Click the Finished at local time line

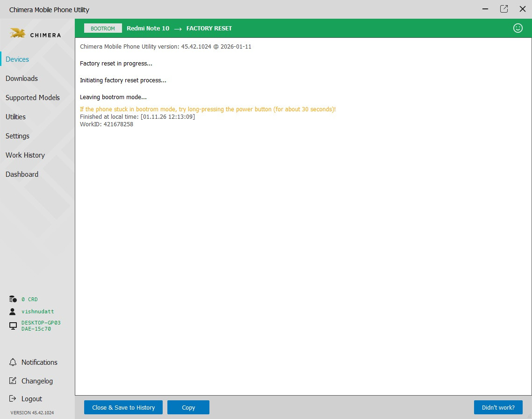tap(137, 117)
